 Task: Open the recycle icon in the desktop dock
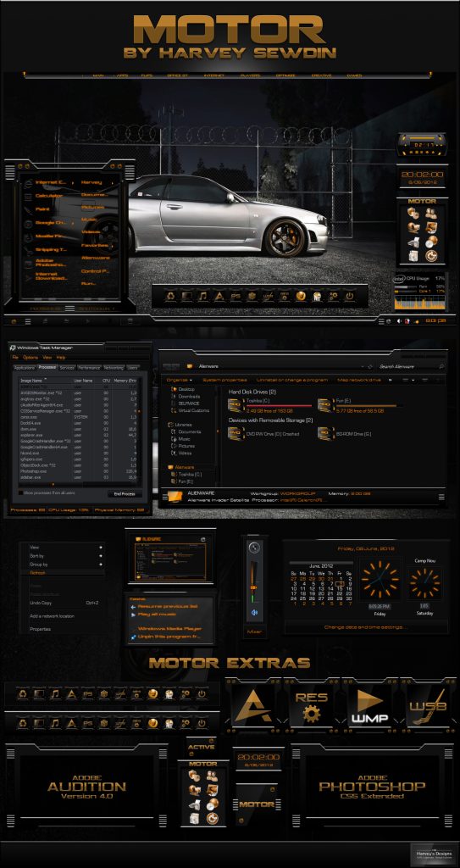pyautogui.click(x=170, y=296)
